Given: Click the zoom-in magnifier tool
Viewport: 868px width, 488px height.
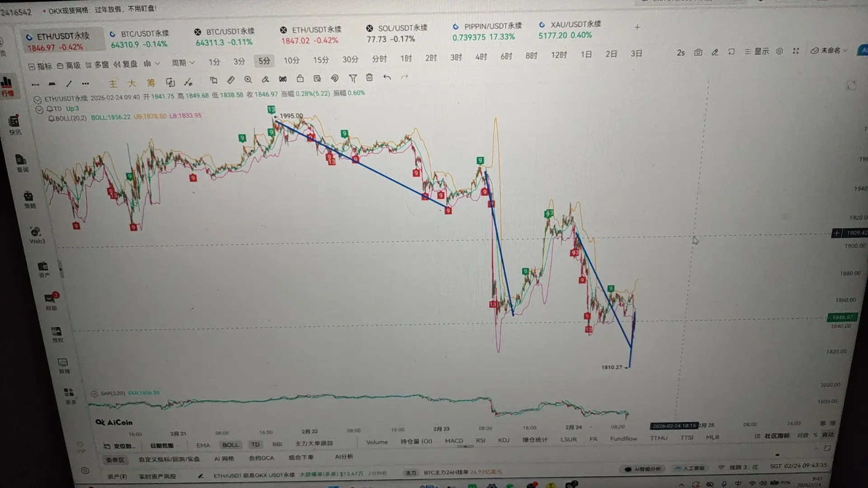Looking at the screenshot, I should tap(248, 80).
